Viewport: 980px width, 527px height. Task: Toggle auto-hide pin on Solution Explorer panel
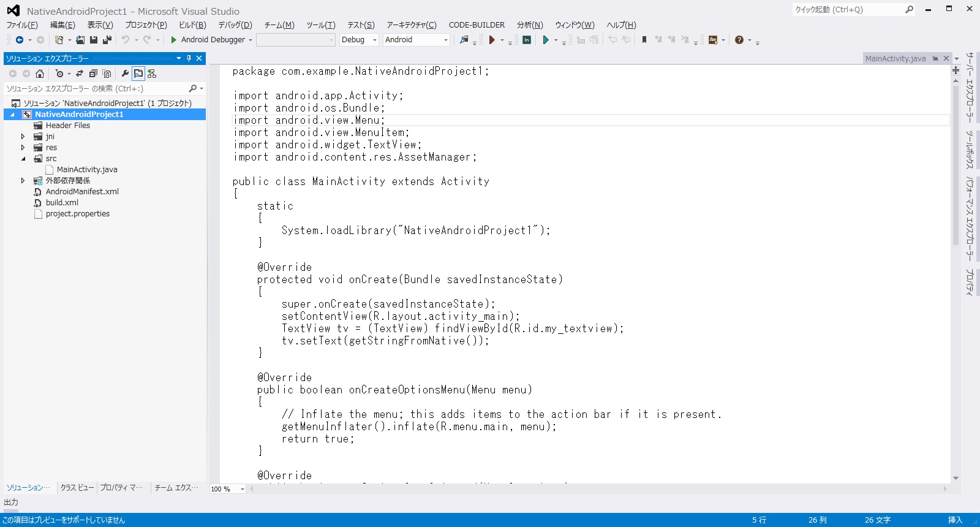coord(189,58)
